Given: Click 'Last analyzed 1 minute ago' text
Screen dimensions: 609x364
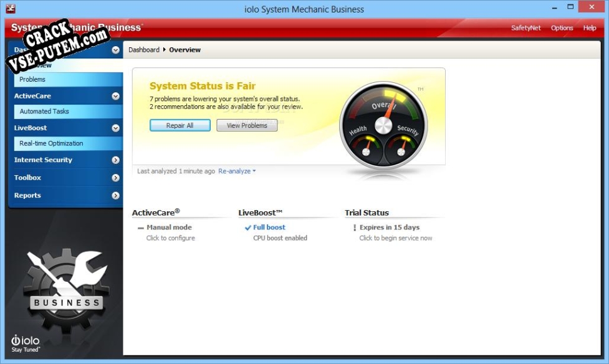Looking at the screenshot, I should pos(176,171).
